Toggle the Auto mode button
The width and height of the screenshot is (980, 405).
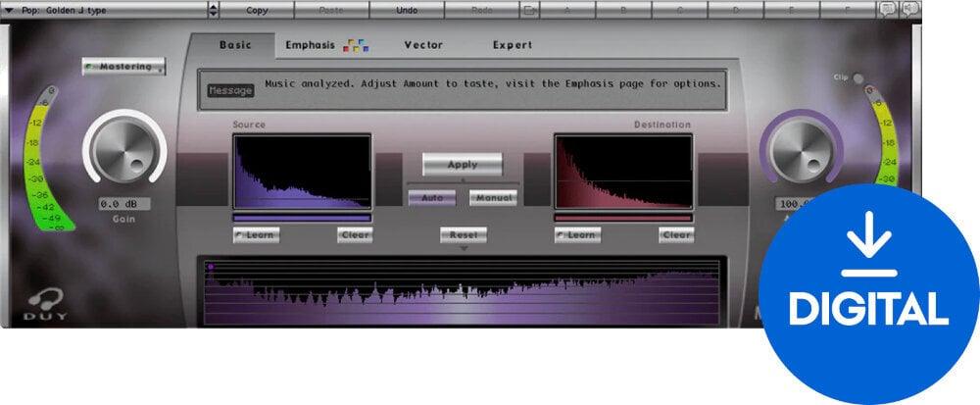coord(431,197)
